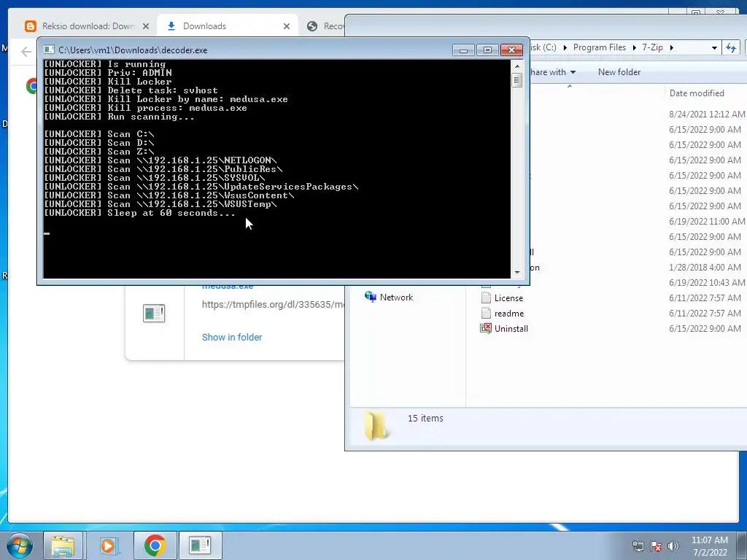Switch to the Downloads Chrome tab
This screenshot has width=747, height=560.
click(228, 26)
